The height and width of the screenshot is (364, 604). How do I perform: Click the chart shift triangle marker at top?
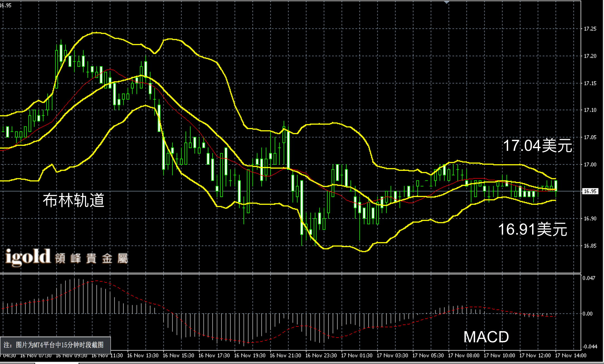447,2
